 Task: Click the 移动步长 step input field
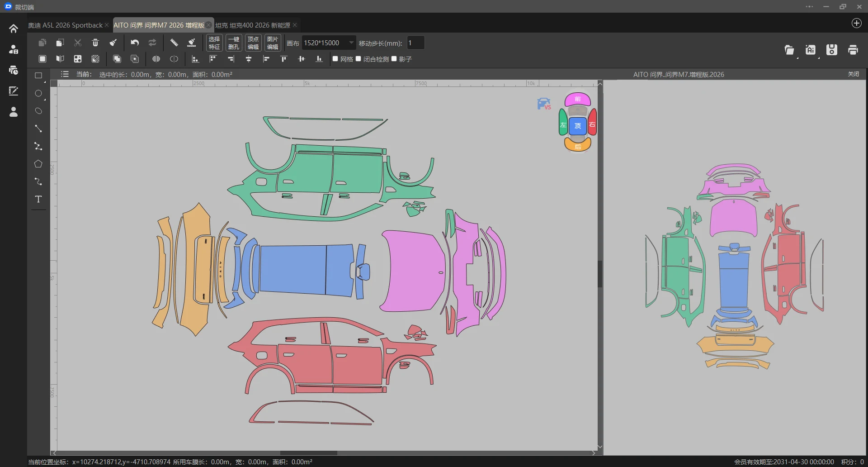(415, 43)
